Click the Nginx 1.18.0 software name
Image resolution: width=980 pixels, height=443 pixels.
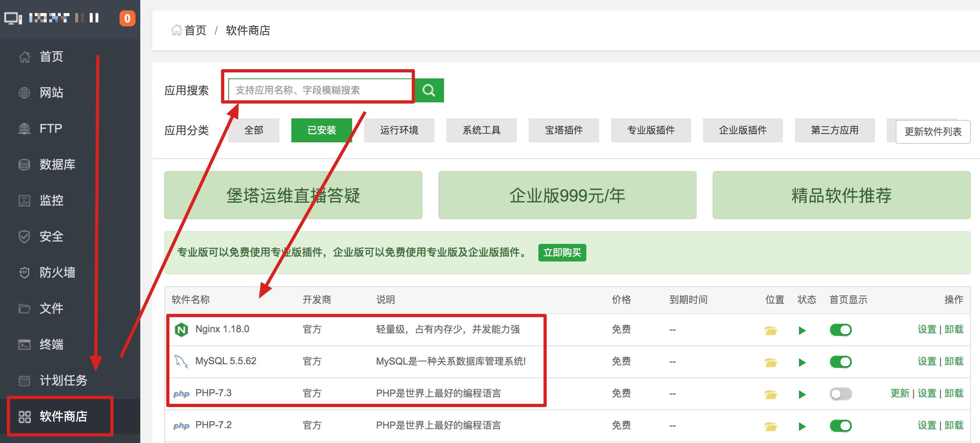222,329
